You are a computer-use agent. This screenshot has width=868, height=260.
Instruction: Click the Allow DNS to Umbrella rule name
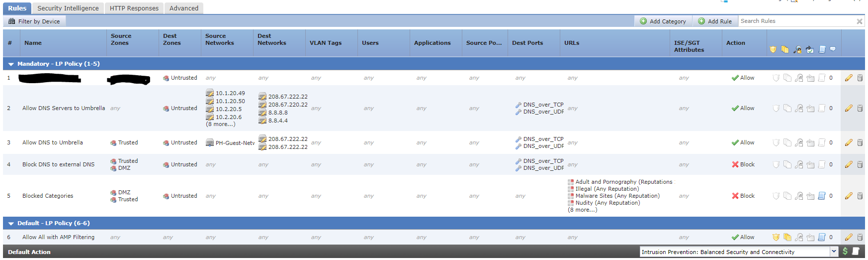point(53,142)
